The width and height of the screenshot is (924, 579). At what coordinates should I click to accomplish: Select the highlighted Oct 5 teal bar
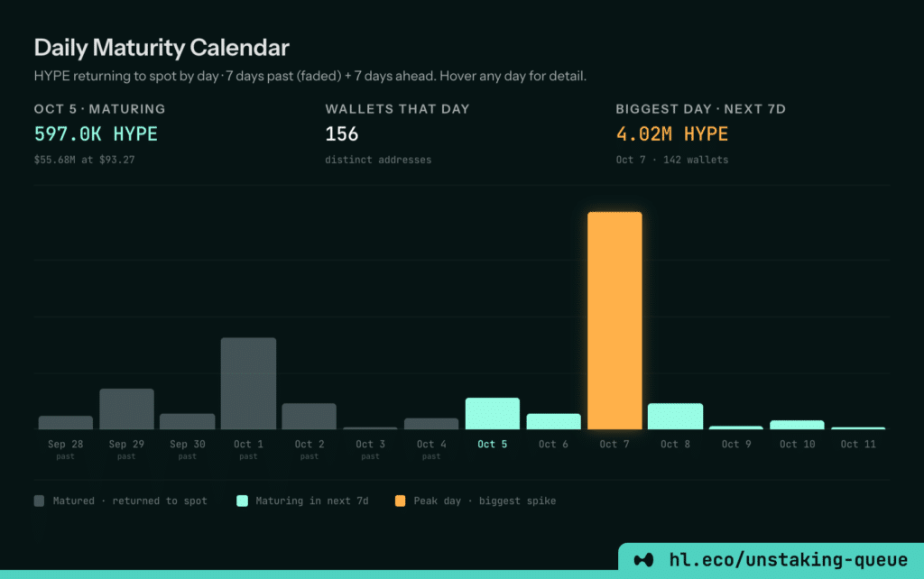pos(493,413)
